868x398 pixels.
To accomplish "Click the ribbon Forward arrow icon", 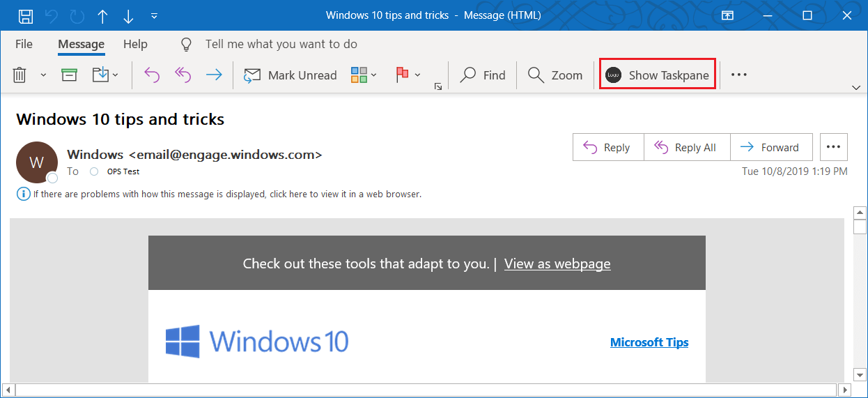I will pyautogui.click(x=214, y=75).
